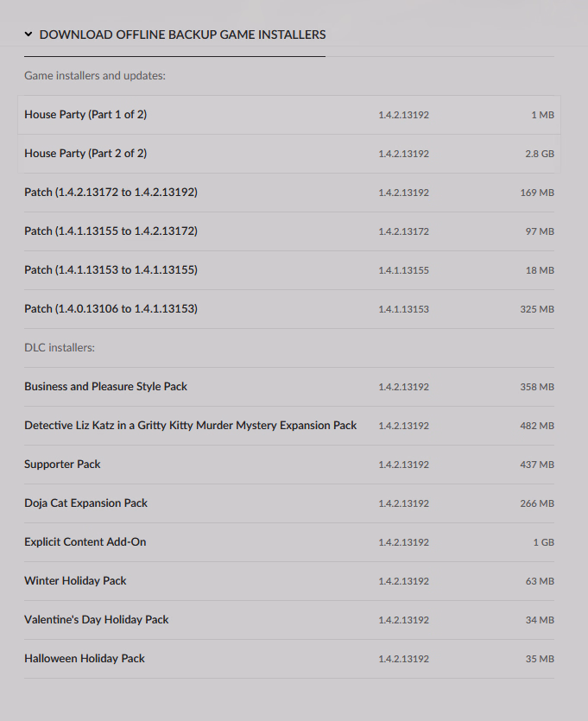Download Patch 1.4.1.13153 to 1.4.1.13155

[111, 270]
